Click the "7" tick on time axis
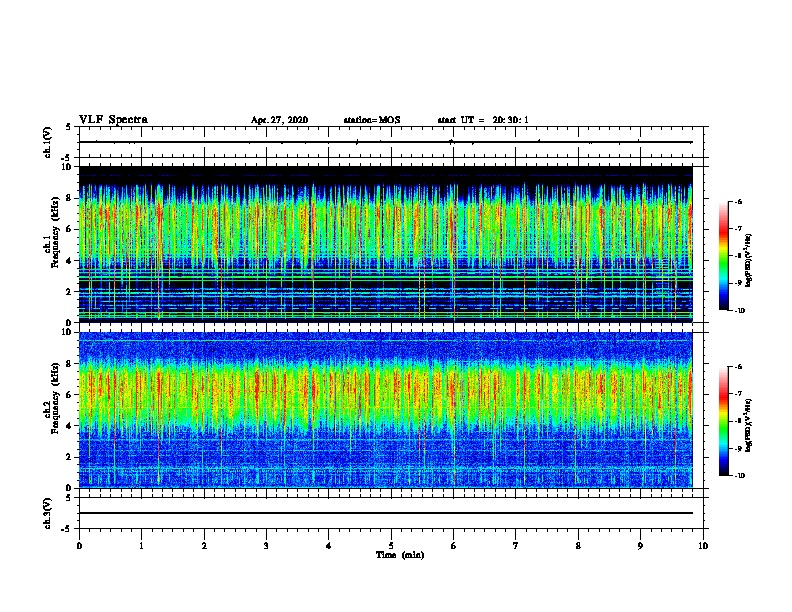The image size is (792, 612). pyautogui.click(x=516, y=545)
